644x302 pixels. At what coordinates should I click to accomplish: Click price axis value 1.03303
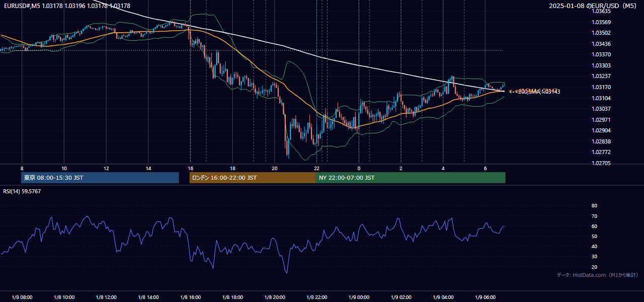[601, 65]
